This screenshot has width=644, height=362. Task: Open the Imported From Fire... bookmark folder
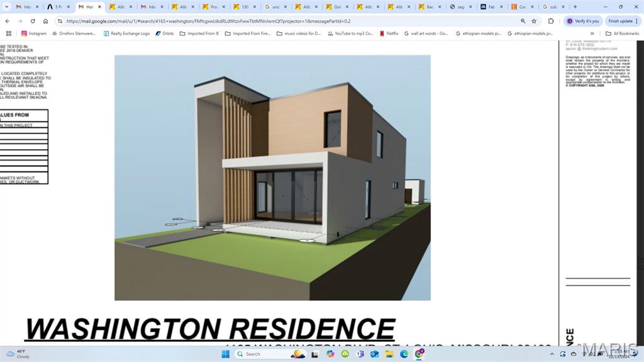pyautogui.click(x=248, y=33)
